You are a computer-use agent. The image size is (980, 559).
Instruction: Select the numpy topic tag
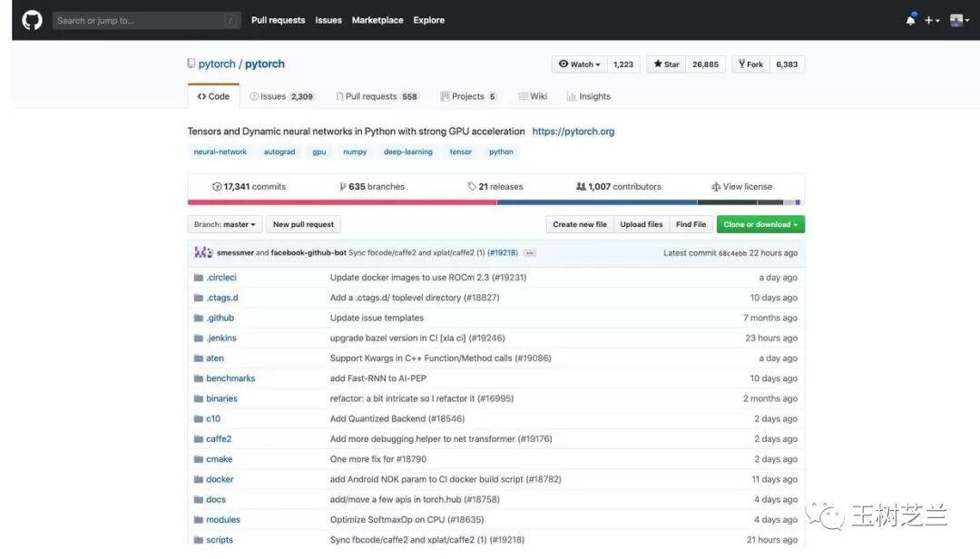[x=355, y=152]
